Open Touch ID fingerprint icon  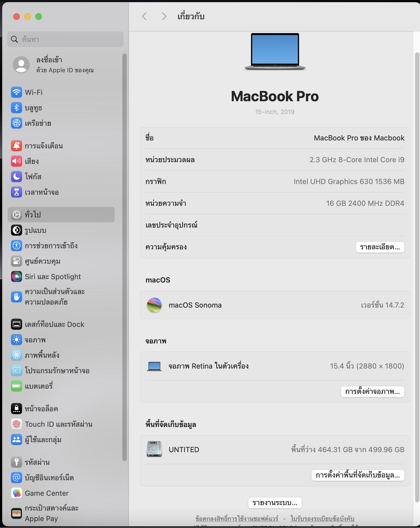[17, 424]
